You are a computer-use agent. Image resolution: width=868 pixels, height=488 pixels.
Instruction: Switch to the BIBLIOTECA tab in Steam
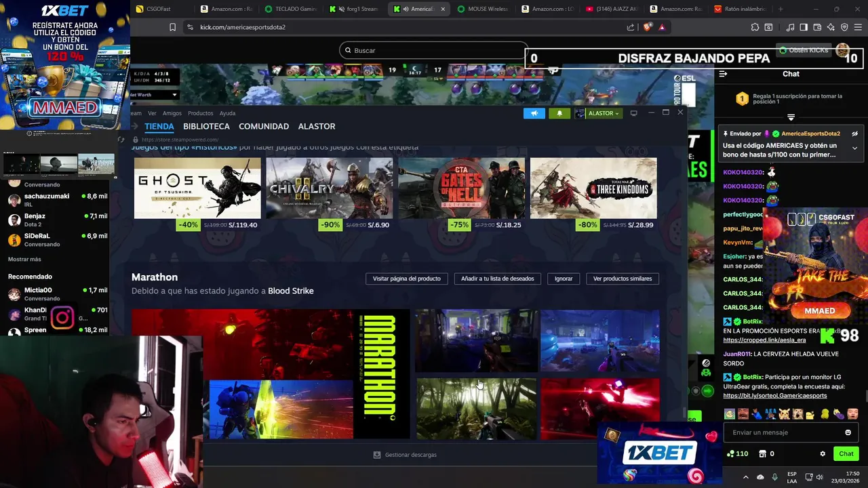coord(206,127)
